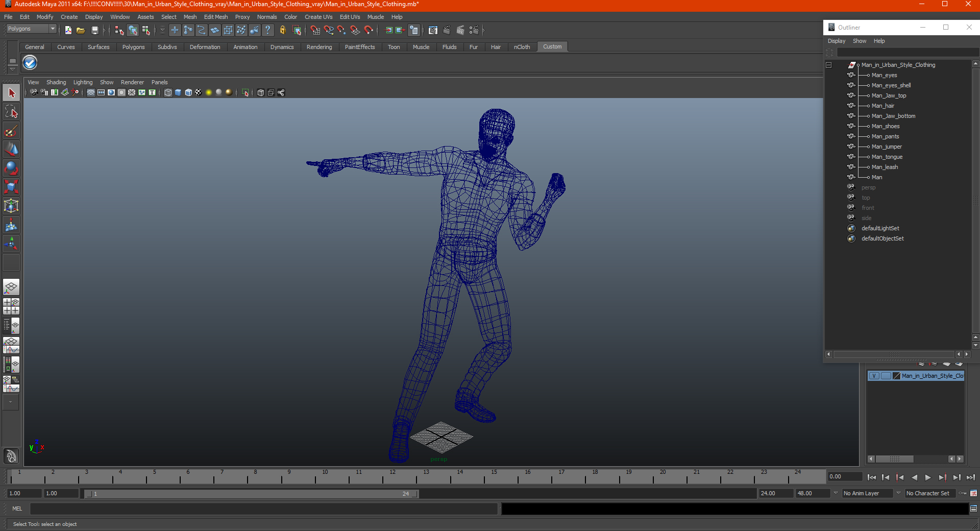Open the Edit Mesh menu
The width and height of the screenshot is (980, 531).
click(x=216, y=17)
